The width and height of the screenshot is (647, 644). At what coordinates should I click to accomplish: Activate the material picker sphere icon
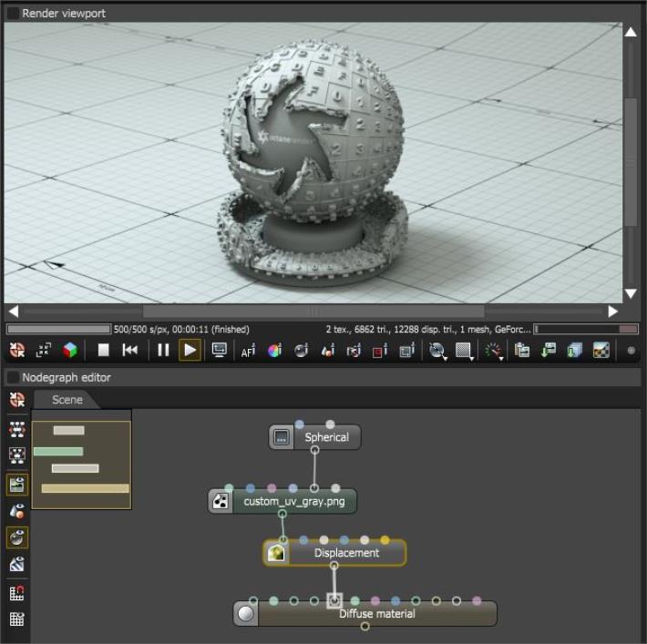click(302, 351)
